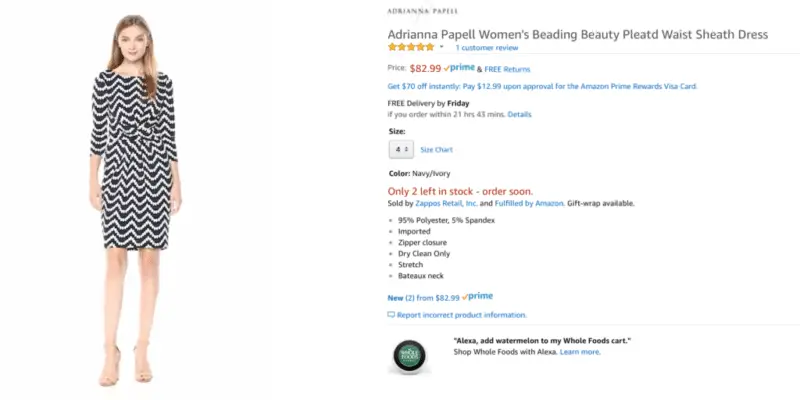800x400 pixels.
Task: Open the Size Chart link
Action: tap(436, 150)
